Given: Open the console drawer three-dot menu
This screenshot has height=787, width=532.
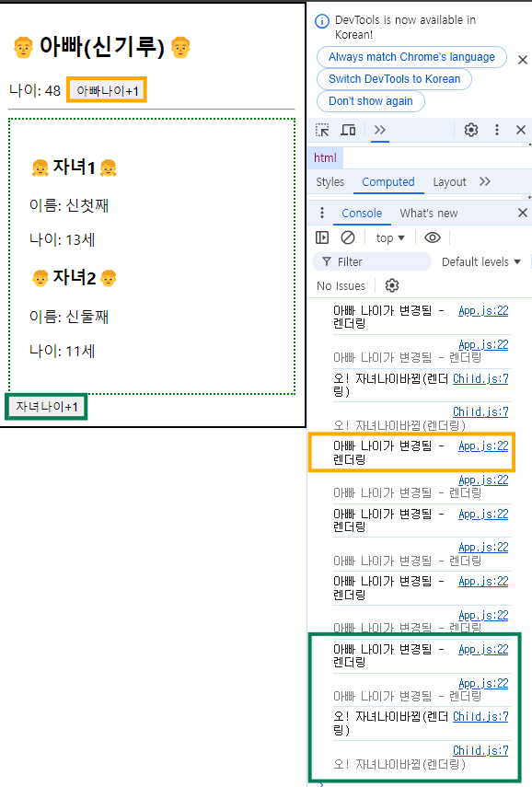Looking at the screenshot, I should pyautogui.click(x=322, y=213).
